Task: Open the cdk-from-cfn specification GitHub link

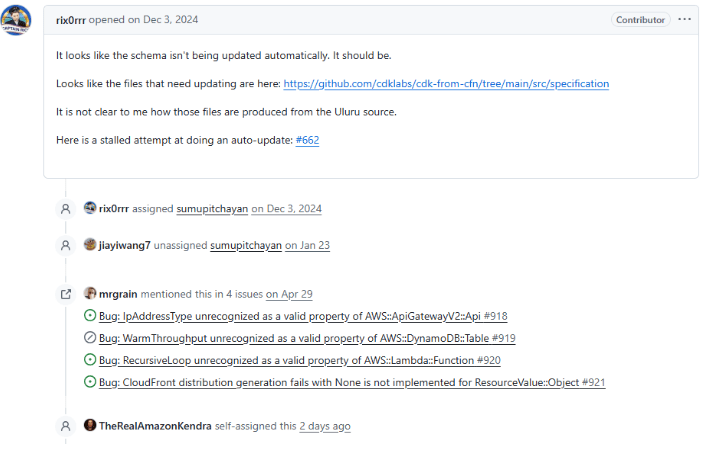Action: (446, 84)
